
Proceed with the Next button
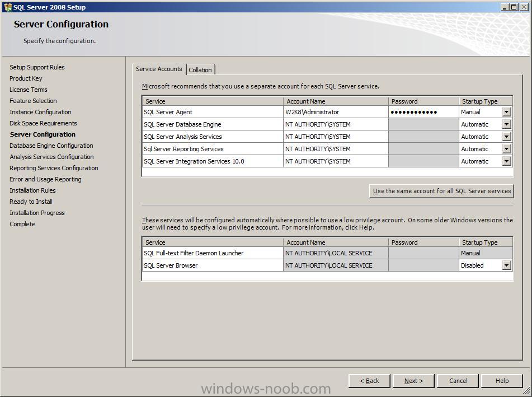[413, 381]
